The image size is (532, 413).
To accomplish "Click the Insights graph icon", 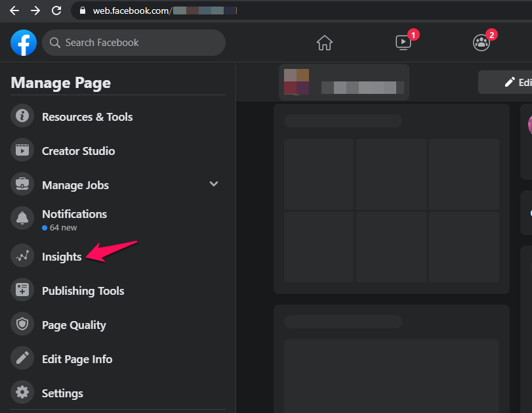I will [22, 257].
